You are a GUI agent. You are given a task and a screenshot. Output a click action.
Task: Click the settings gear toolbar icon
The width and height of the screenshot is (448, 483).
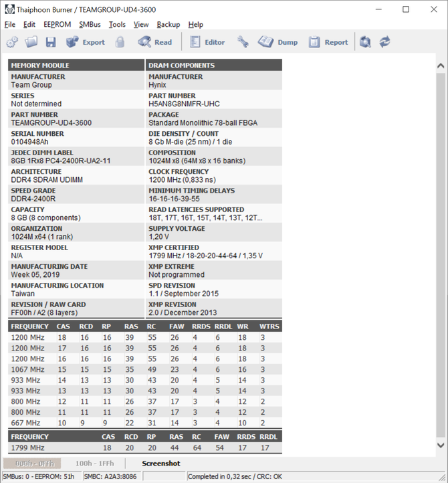point(12,42)
